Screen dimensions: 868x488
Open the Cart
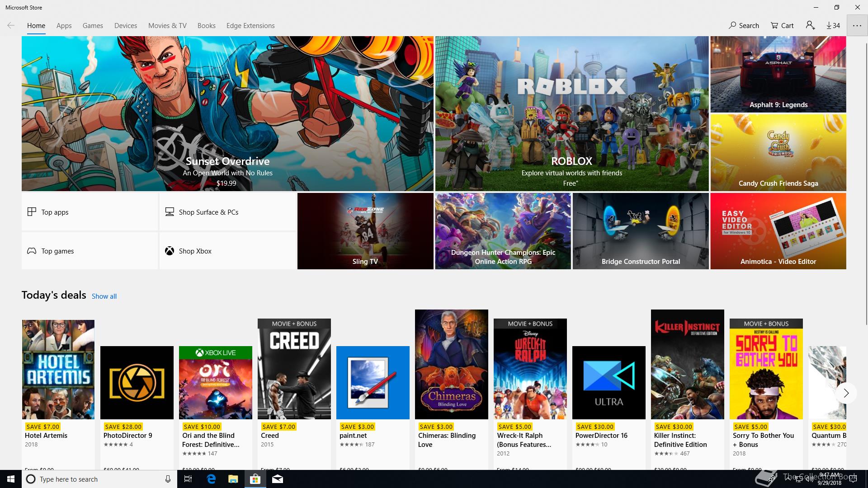782,25
